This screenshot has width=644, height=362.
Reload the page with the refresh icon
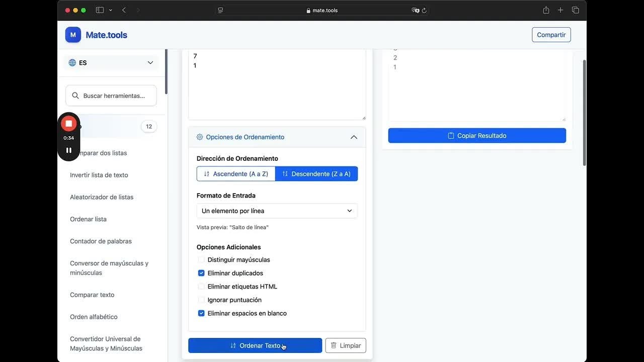pyautogui.click(x=424, y=10)
